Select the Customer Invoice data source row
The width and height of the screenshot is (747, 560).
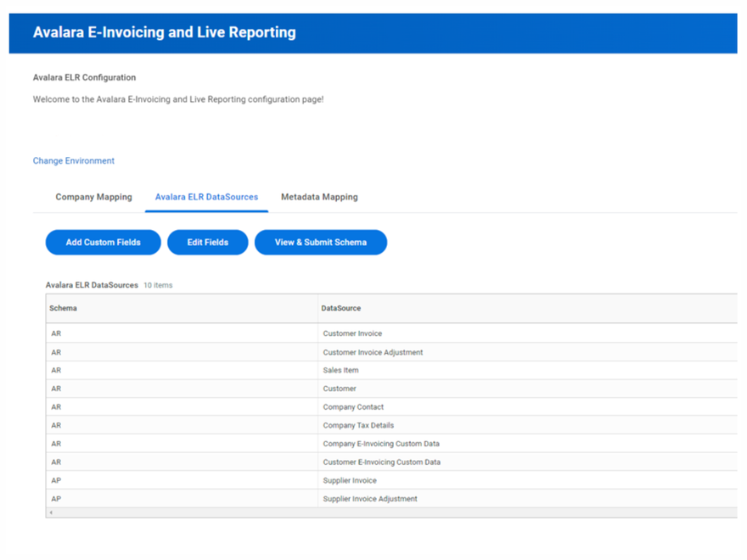click(350, 333)
